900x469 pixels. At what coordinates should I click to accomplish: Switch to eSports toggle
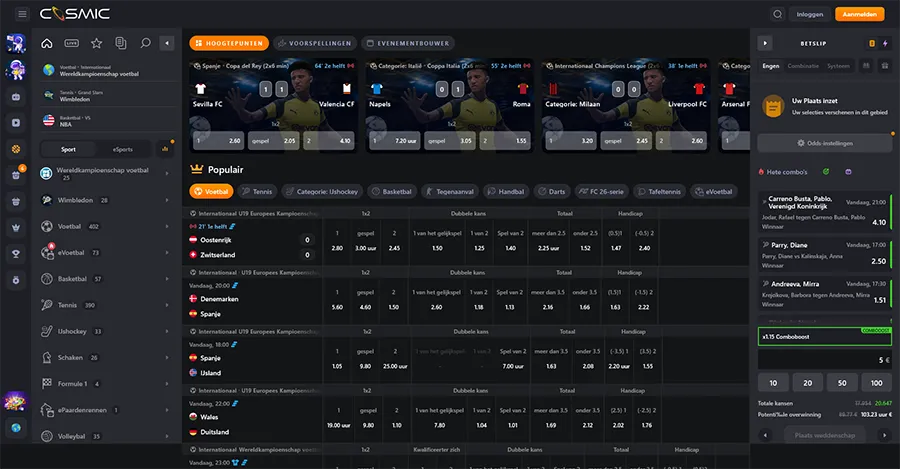tap(122, 149)
